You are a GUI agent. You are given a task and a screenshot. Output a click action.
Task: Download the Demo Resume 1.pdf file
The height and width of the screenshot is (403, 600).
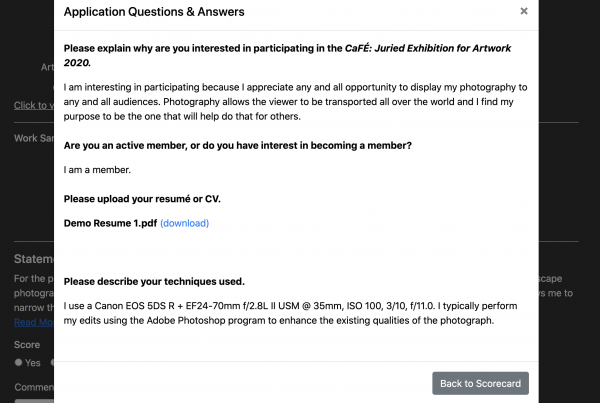coord(184,223)
